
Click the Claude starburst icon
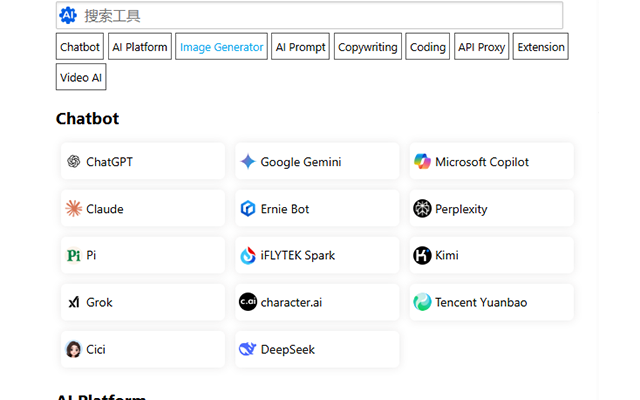(x=73, y=209)
